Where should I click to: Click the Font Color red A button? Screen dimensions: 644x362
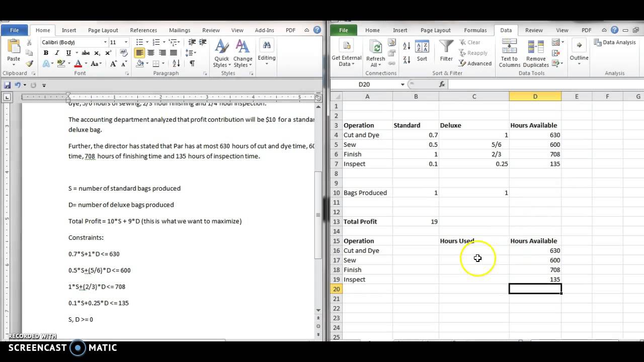pos(78,64)
